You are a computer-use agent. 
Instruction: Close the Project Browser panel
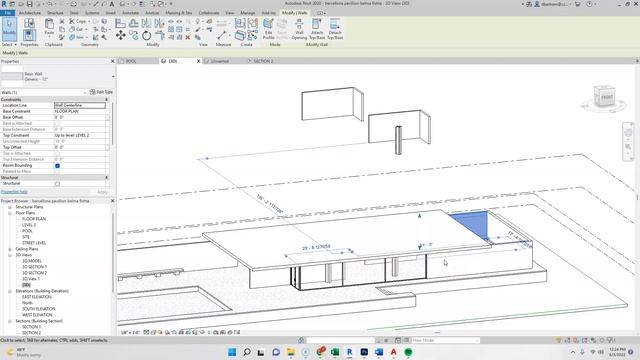[113, 201]
